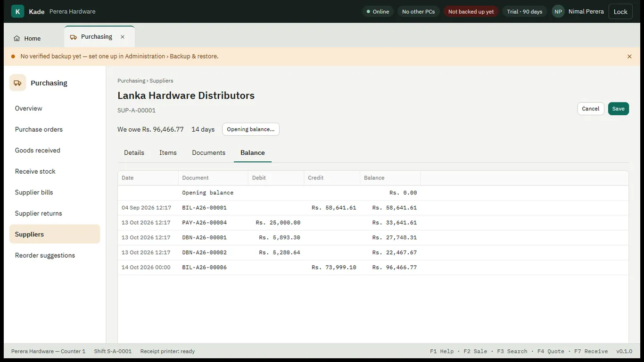The image size is (644, 362).
Task: Click Shift S-A-0001 in the status bar
Action: pyautogui.click(x=113, y=351)
